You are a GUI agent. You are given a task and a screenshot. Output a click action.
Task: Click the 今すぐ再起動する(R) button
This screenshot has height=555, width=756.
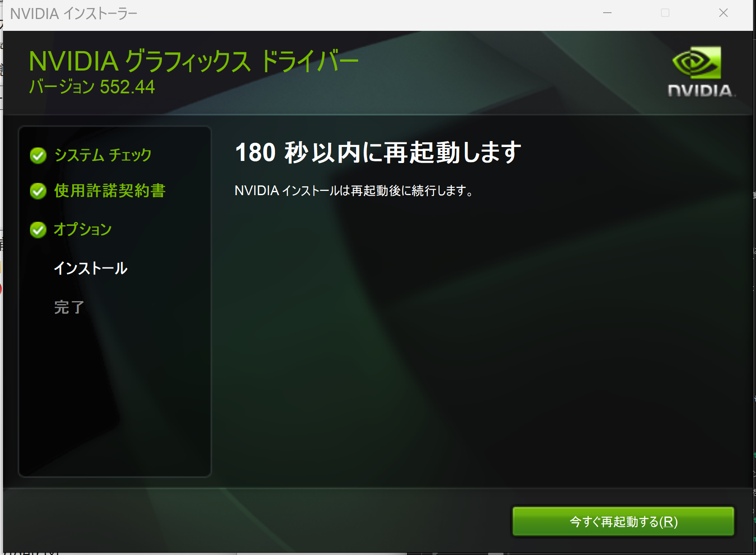[623, 522]
